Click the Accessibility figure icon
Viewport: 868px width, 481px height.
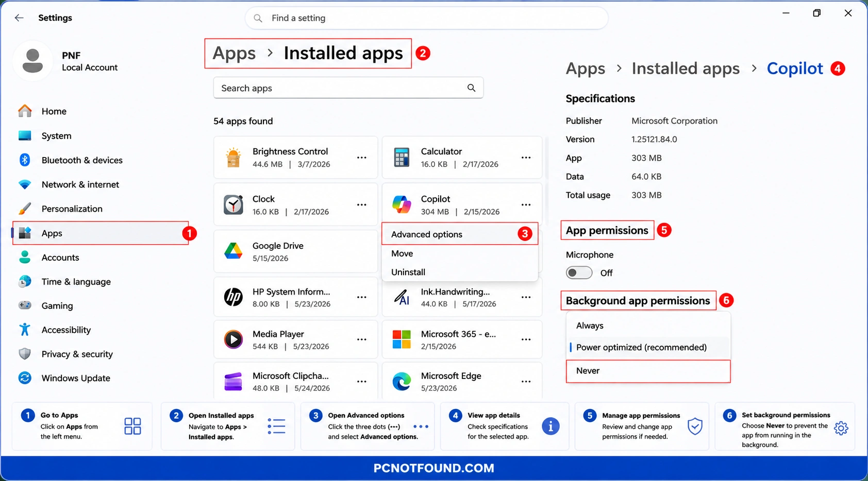click(25, 330)
